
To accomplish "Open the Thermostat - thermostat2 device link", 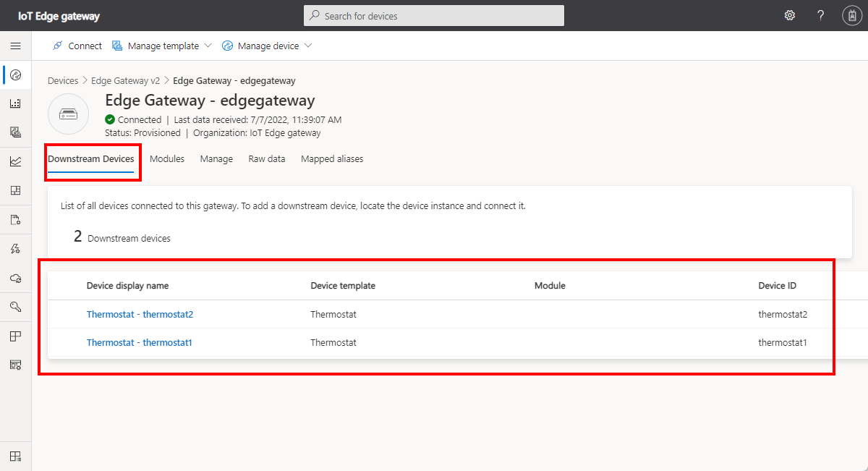I will 140,314.
